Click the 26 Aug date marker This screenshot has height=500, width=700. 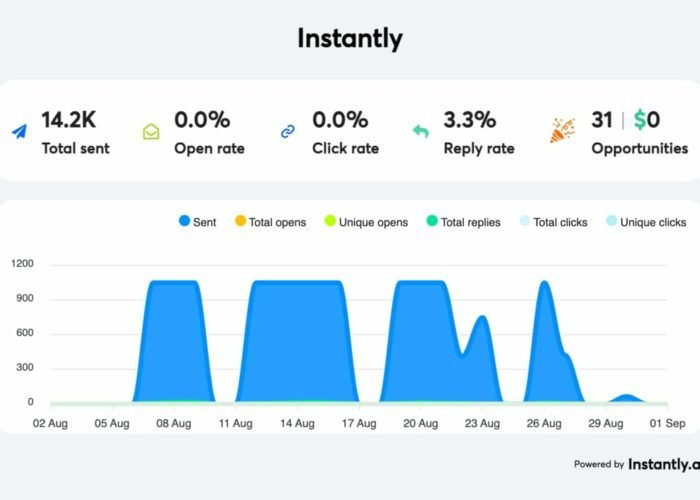545,423
